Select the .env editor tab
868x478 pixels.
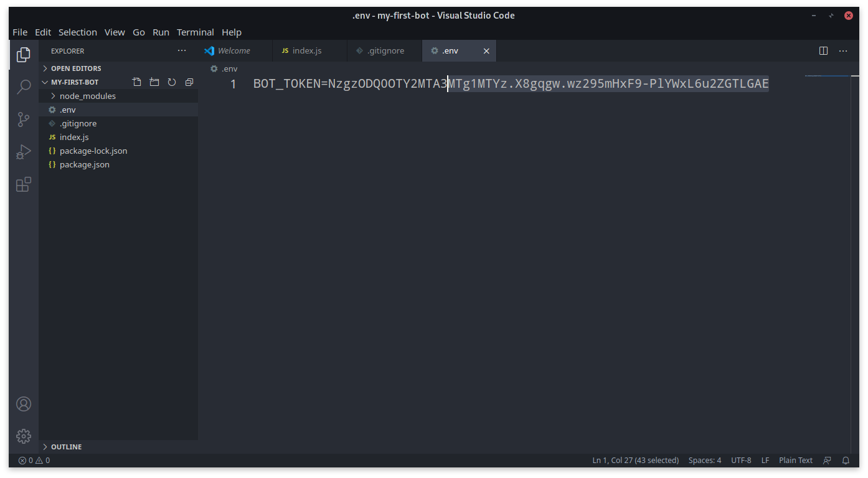tap(459, 51)
